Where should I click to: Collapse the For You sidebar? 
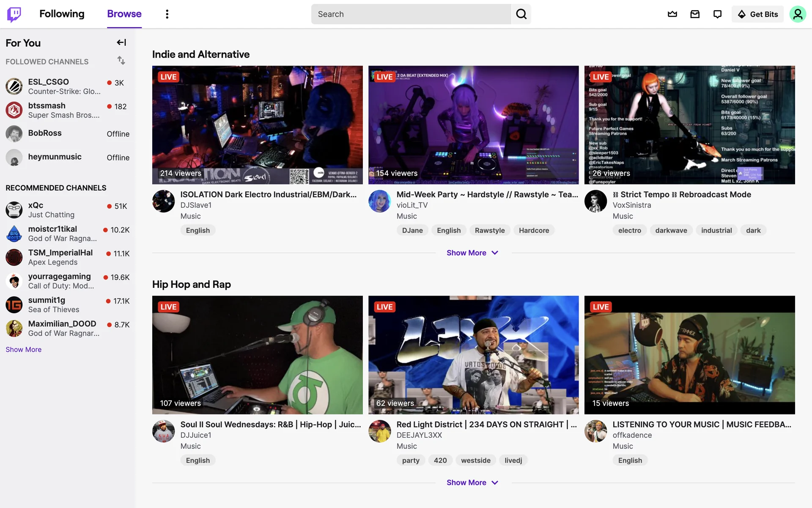coord(121,42)
